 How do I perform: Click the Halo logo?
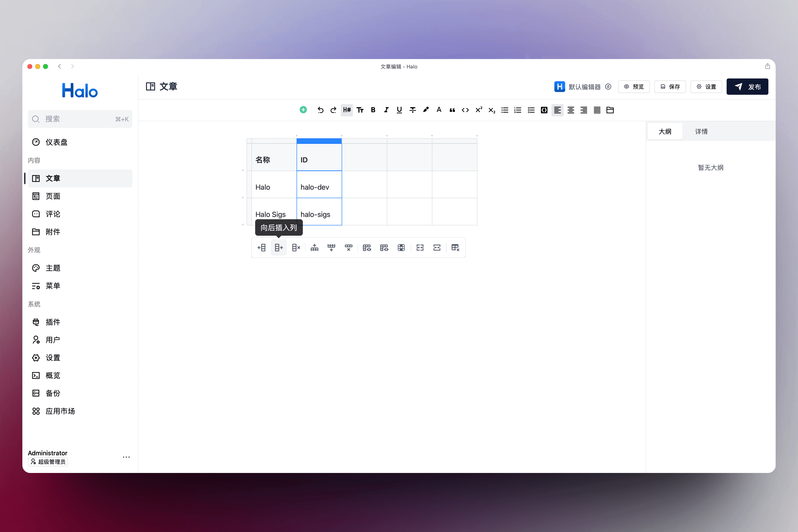click(80, 91)
